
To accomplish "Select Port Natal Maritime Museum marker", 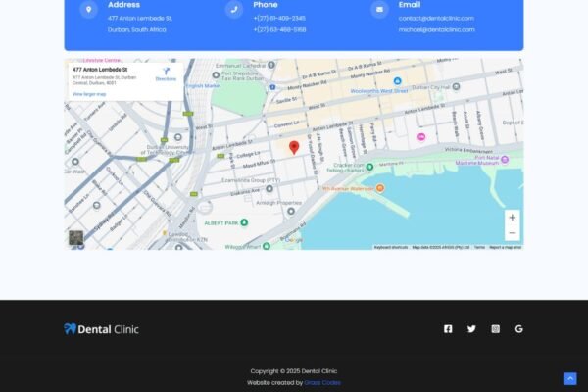I will pyautogui.click(x=505, y=160).
